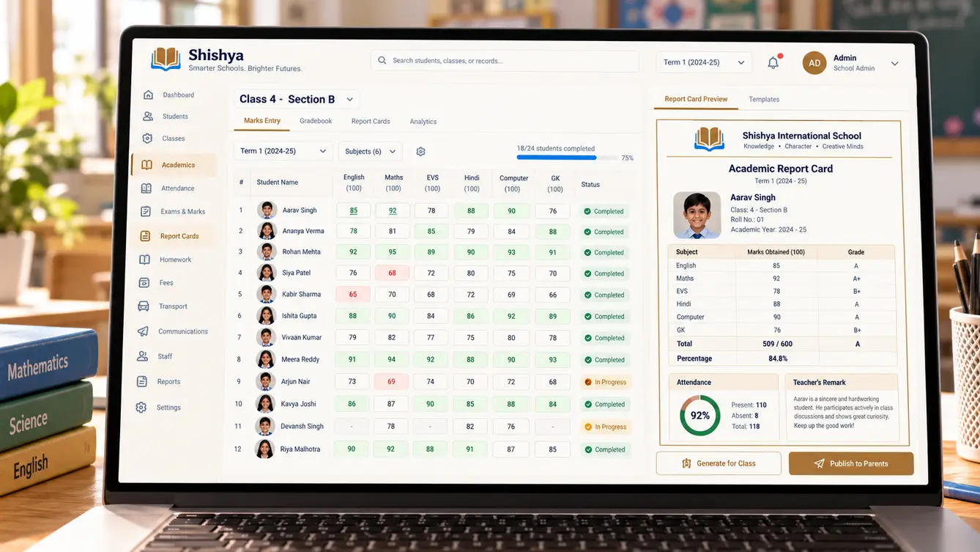
Task: Go to Exams & Marks in sidebar
Action: pos(183,211)
